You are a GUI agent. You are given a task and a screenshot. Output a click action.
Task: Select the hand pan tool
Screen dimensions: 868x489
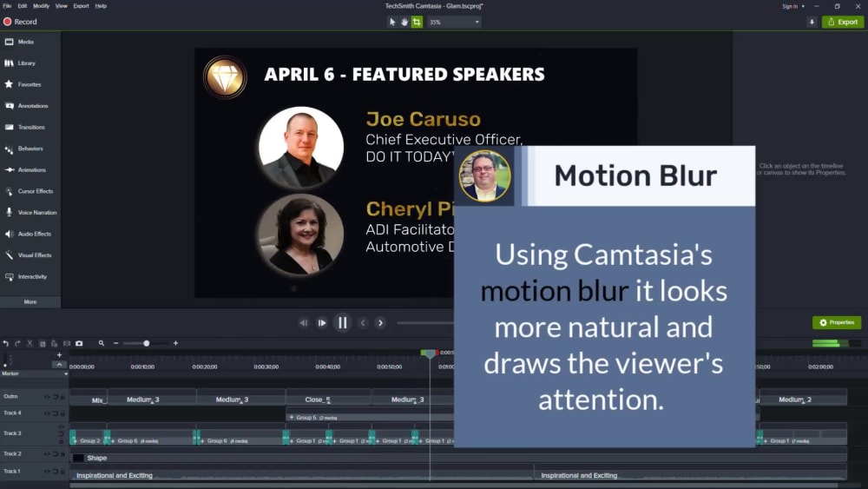pos(404,23)
